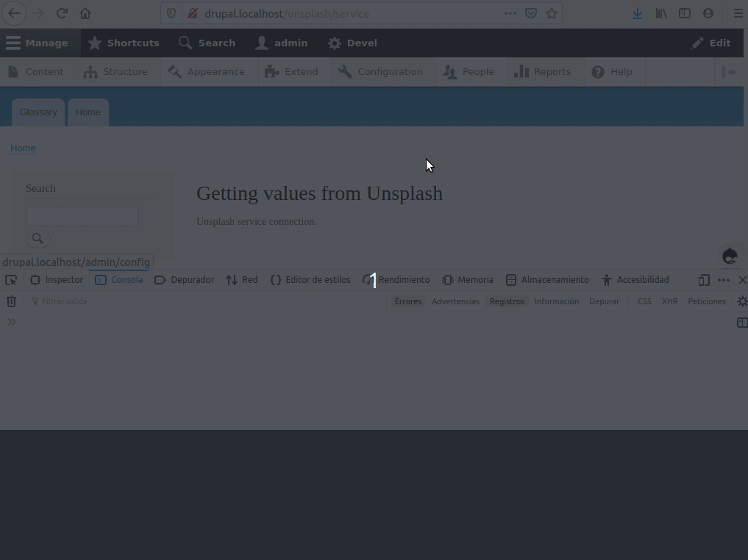748x560 pixels.
Task: Expand the console sidebar with chevrons
Action: (12, 321)
